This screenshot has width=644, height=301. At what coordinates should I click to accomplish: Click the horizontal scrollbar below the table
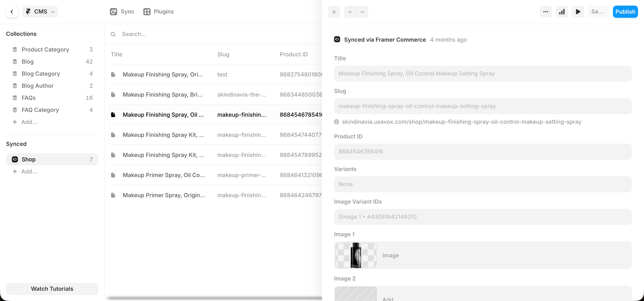point(214,298)
